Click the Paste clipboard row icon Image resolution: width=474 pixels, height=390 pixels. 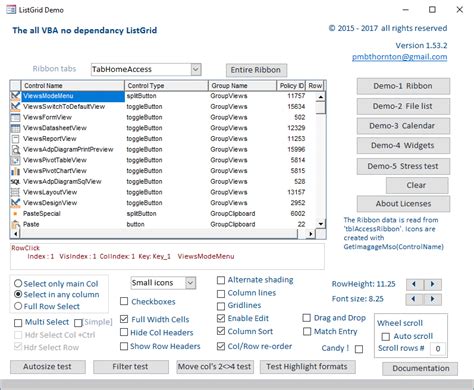15,224
